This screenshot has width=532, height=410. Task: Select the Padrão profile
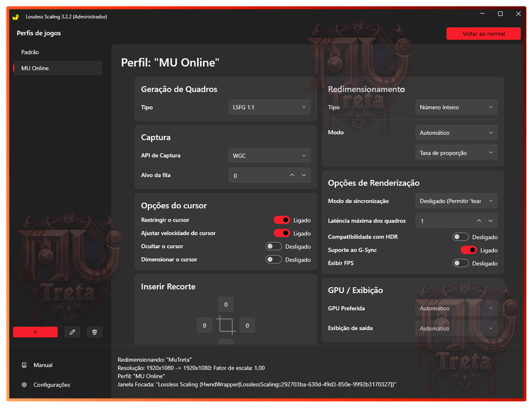30,52
